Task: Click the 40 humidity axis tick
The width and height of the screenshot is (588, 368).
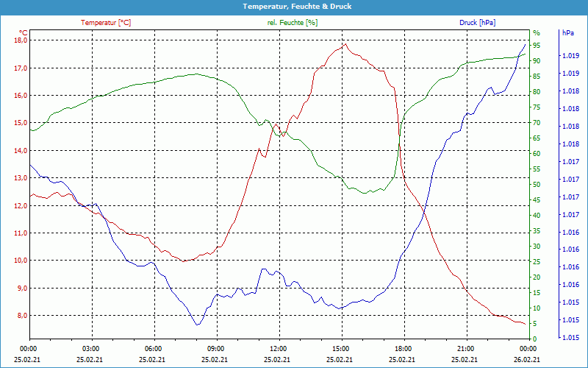Action: tap(537, 216)
